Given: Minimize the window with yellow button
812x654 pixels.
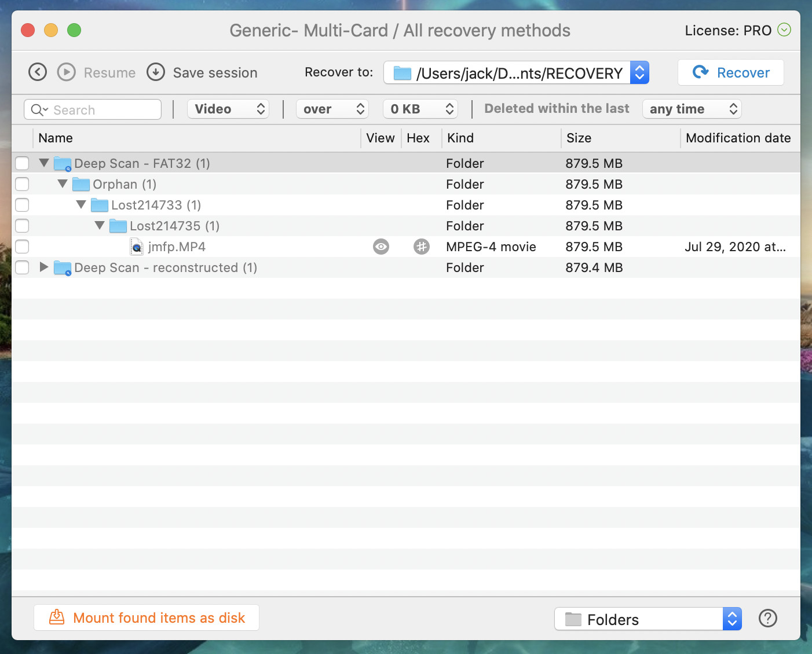Looking at the screenshot, I should [51, 30].
